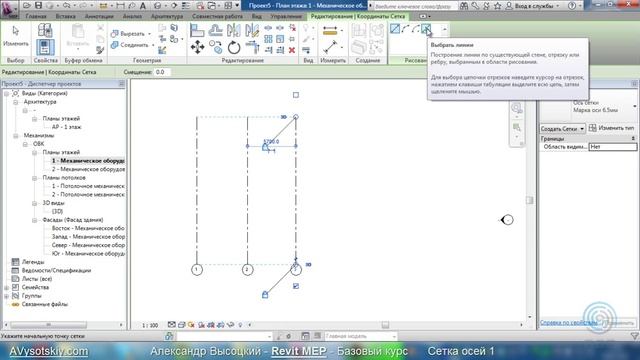This screenshot has height=360, width=640.
Task: Select the Copy tool
Action: pyautogui.click(x=216, y=47)
